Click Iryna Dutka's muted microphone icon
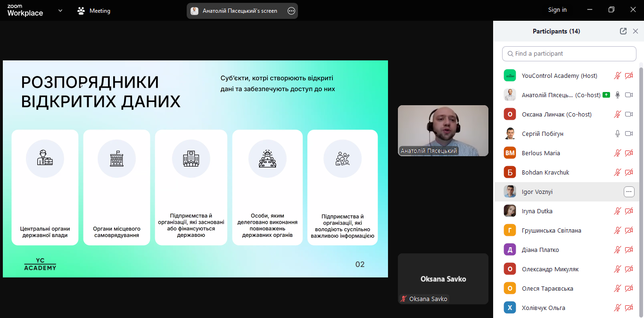 (x=618, y=211)
